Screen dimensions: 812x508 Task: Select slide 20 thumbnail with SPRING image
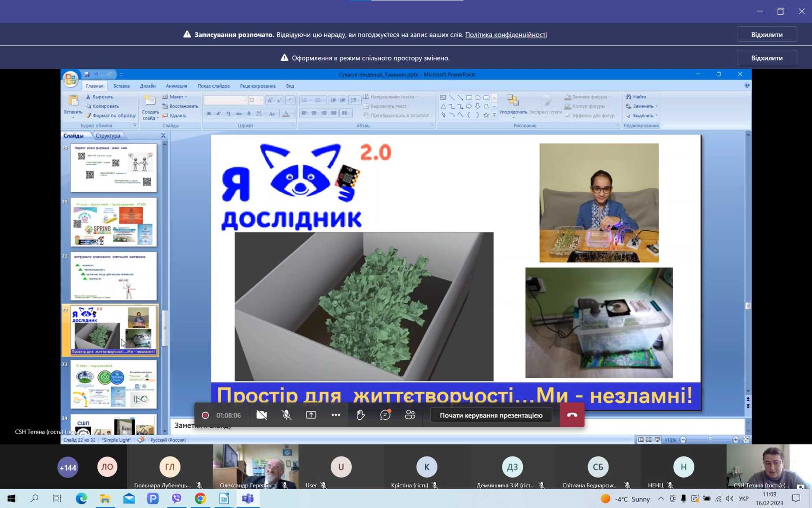point(114,222)
